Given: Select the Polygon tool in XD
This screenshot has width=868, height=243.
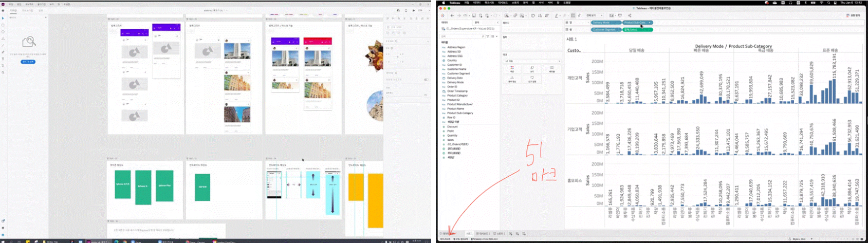Looking at the screenshot, I should click(3, 39).
